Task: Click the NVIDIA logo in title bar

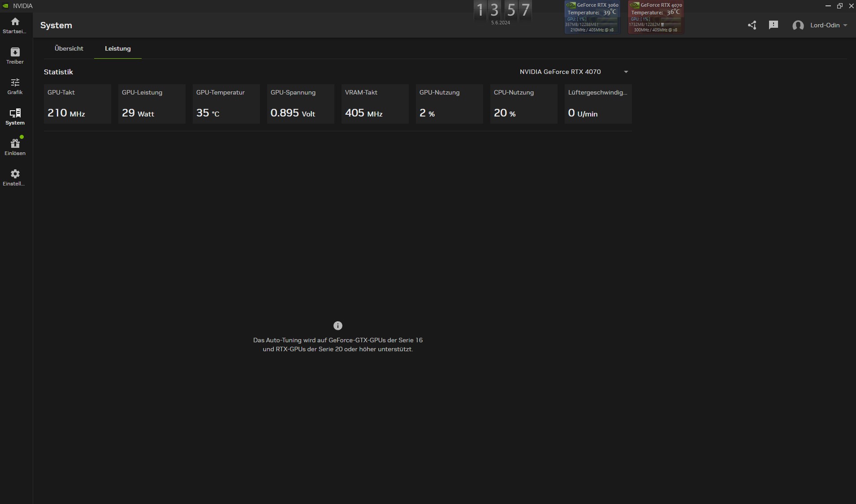Action: [6, 6]
